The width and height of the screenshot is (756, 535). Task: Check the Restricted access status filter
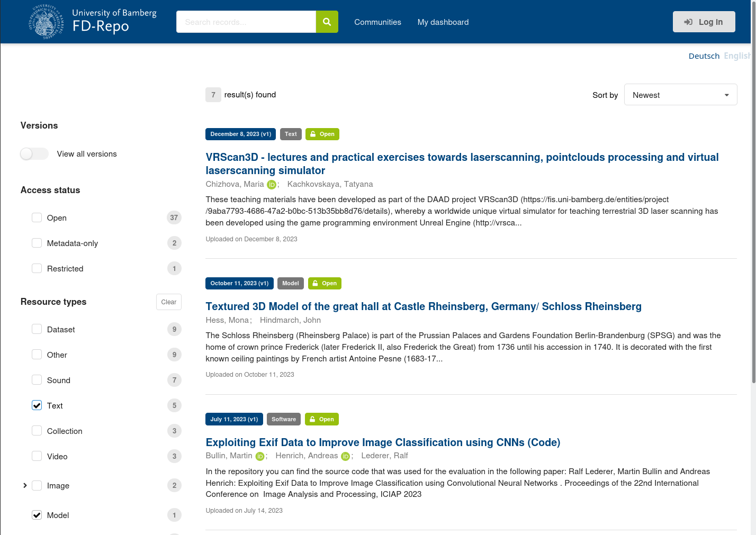37,268
